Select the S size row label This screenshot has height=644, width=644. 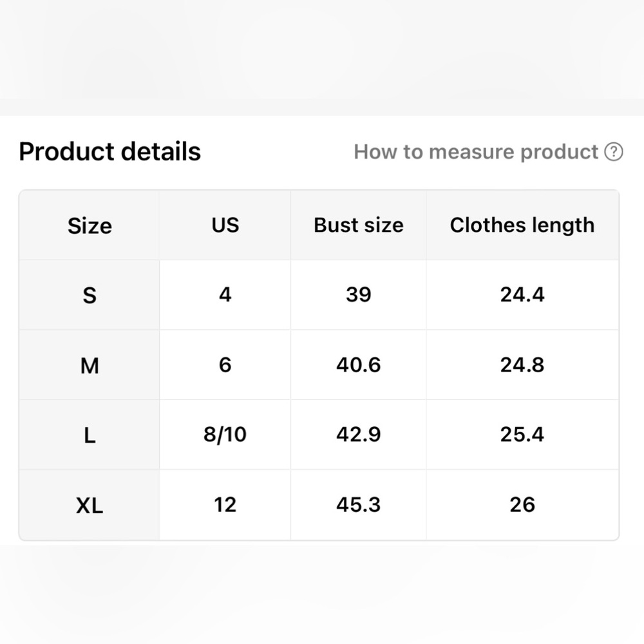[90, 295]
